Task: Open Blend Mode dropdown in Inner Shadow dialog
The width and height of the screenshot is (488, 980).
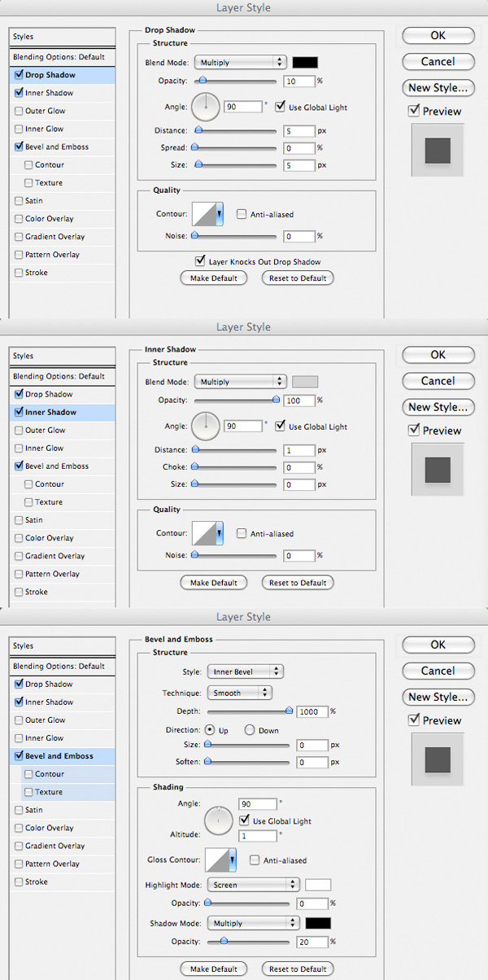Action: point(240,381)
